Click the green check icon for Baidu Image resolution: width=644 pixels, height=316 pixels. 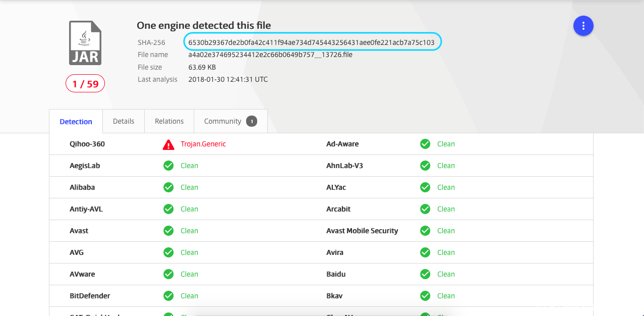[x=425, y=274]
